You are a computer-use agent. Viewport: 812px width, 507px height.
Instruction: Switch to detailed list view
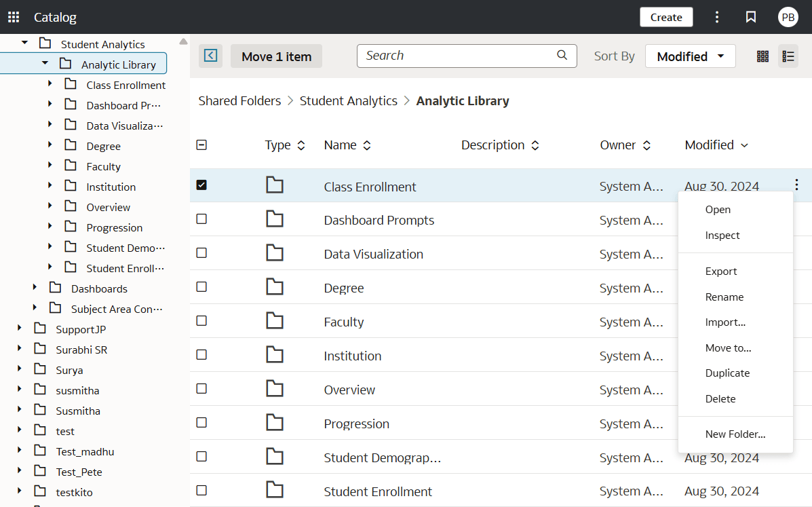click(788, 56)
